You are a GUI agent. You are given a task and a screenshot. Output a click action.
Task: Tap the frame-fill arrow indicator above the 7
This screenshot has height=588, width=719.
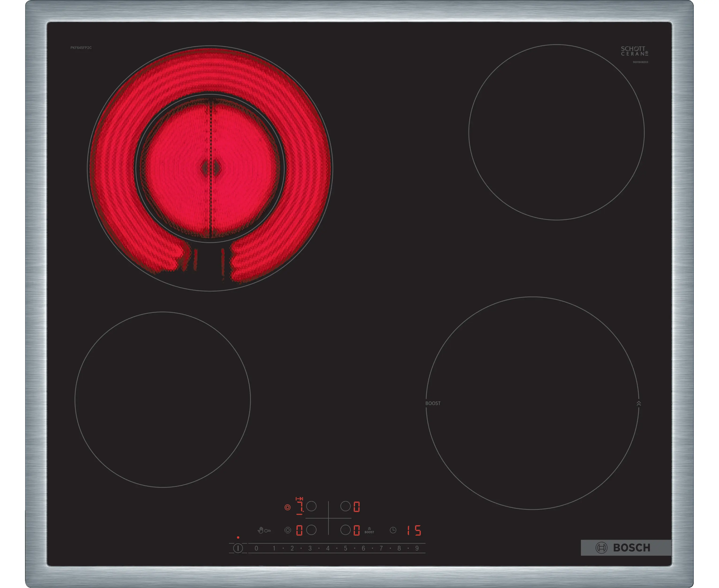coord(299,499)
